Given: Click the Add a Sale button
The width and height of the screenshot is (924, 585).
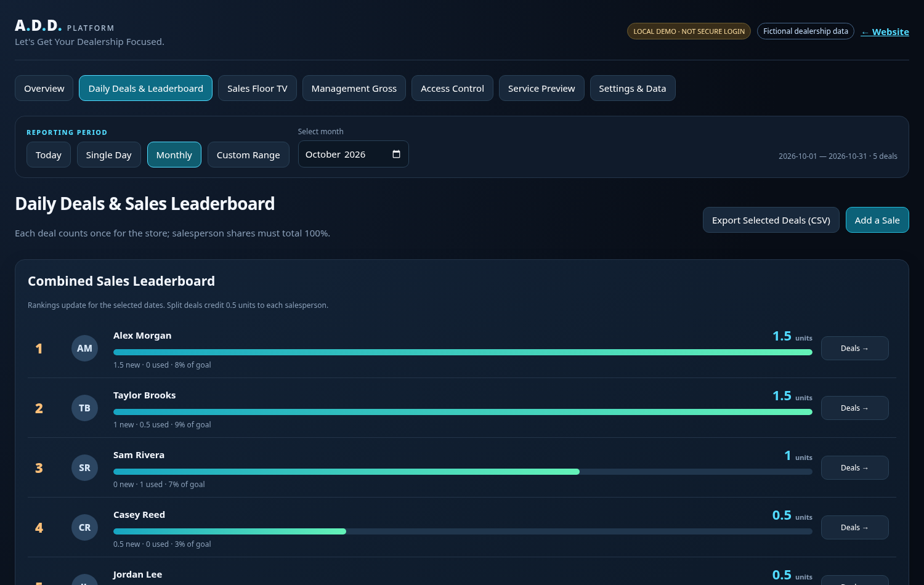Looking at the screenshot, I should click(877, 220).
